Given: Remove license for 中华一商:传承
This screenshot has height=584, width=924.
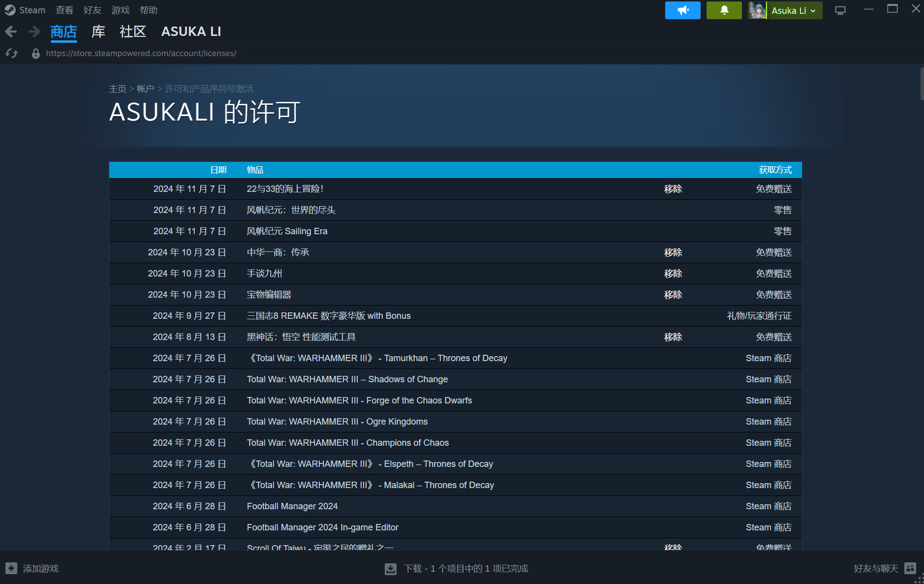Looking at the screenshot, I should point(673,252).
